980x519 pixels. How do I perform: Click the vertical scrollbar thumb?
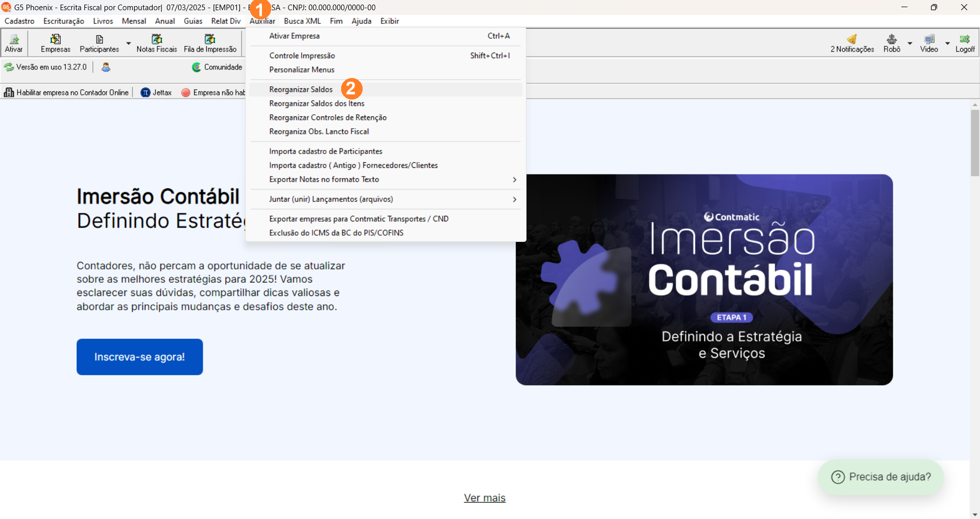click(975, 143)
